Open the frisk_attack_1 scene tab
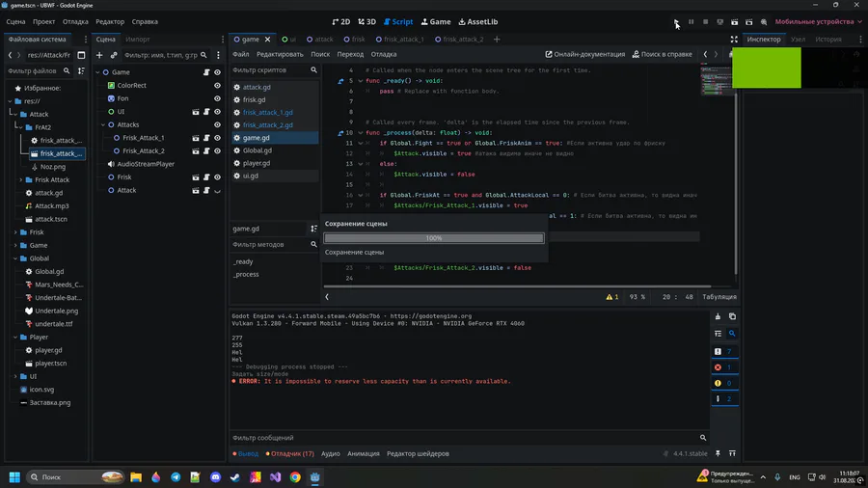The height and width of the screenshot is (488, 868). [399, 40]
